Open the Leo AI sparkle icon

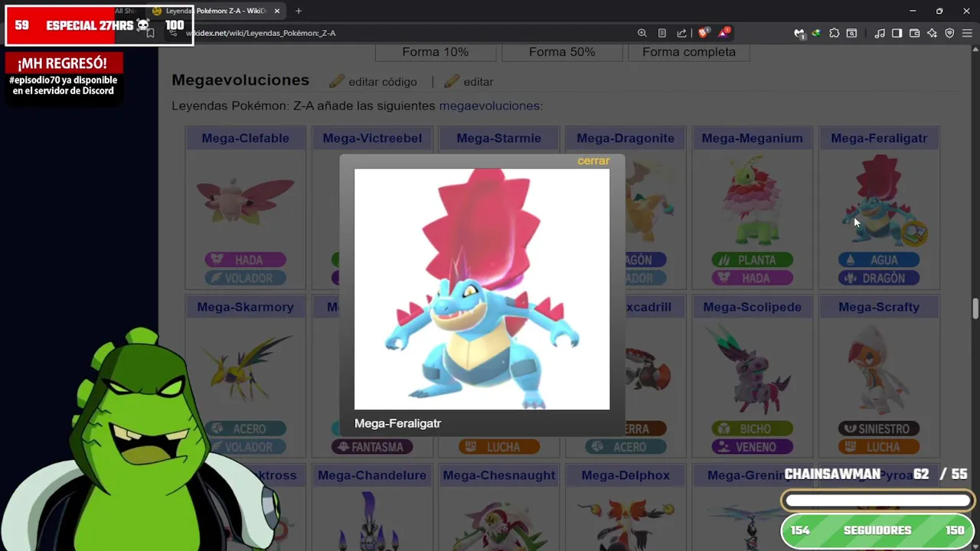[x=932, y=33]
